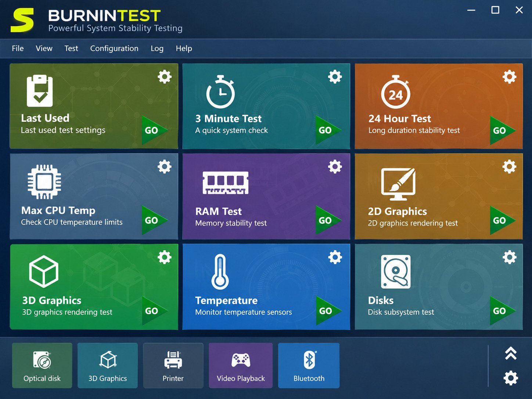Configure Max CPU Temp via its gear icon
Screen dimensions: 532x399
pos(165,166)
